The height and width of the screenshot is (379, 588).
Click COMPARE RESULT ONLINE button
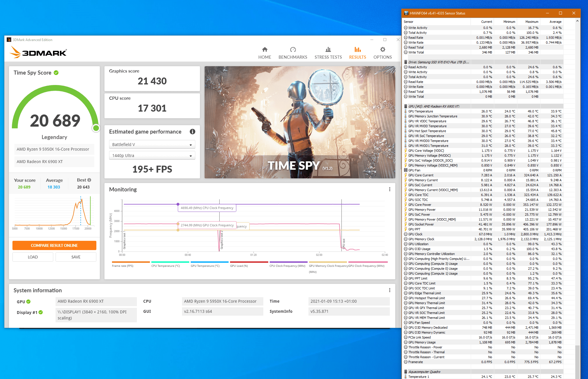coord(54,245)
